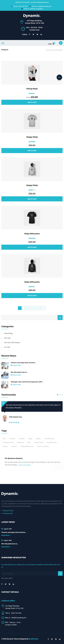This screenshot has width=64, height=644.
Task: Select third testimonial carousel dot
Action: (62, 395)
